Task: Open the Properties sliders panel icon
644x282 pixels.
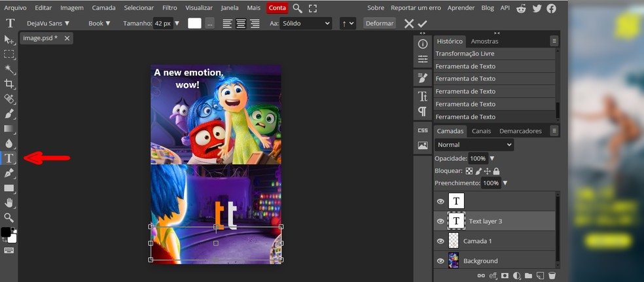Action: tap(423, 59)
